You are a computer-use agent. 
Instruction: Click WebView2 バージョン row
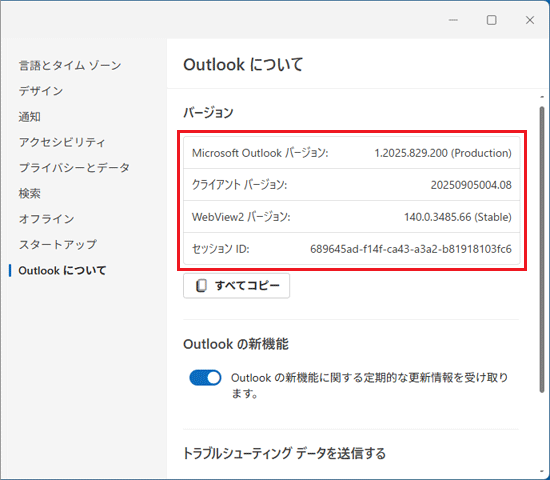tap(351, 217)
